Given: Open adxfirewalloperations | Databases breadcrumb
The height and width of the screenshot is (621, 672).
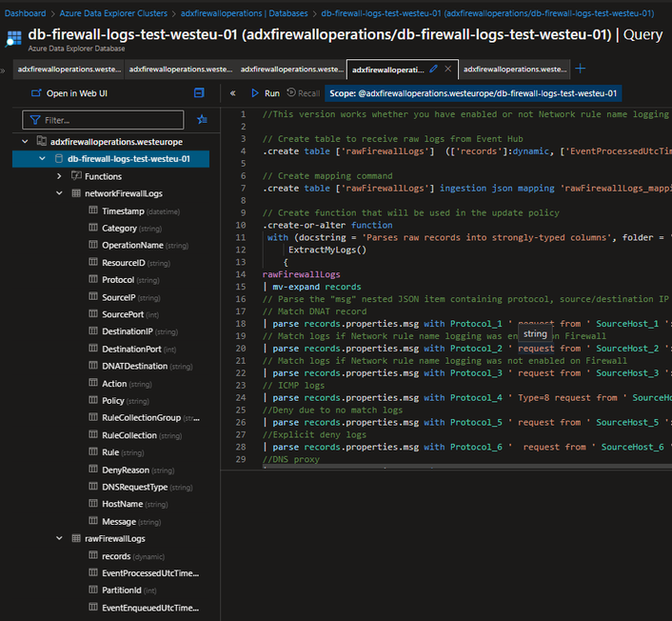Looking at the screenshot, I should 245,13.
